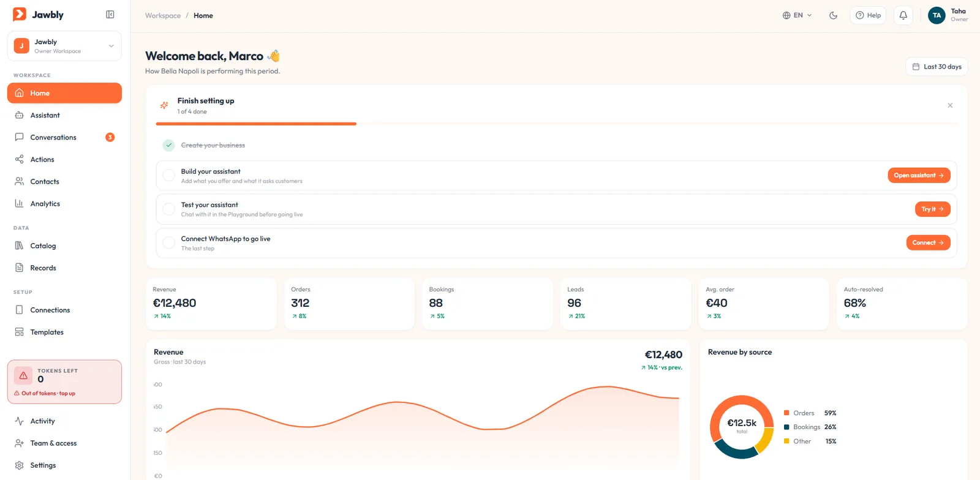Click the Workspace breadcrumb link
Image resolution: width=980 pixels, height=480 pixels.
tap(163, 15)
